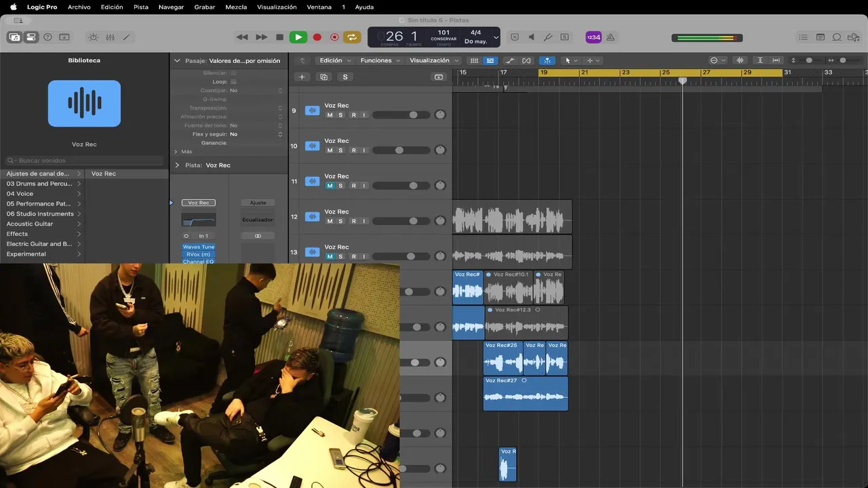This screenshot has width=868, height=488.
Task: Select the Voz Rec#27 audio region
Action: (x=526, y=393)
